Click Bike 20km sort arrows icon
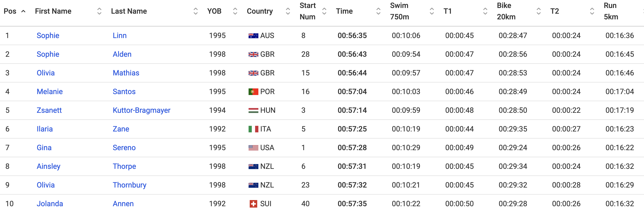This screenshot has width=644, height=211. point(539,11)
